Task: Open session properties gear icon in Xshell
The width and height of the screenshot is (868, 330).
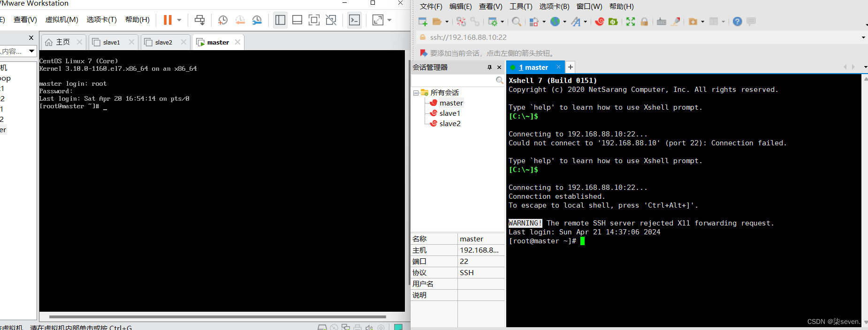Action: point(493,22)
